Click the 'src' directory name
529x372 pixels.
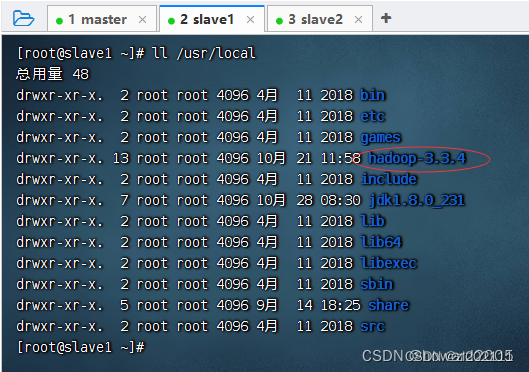pyautogui.click(x=372, y=326)
